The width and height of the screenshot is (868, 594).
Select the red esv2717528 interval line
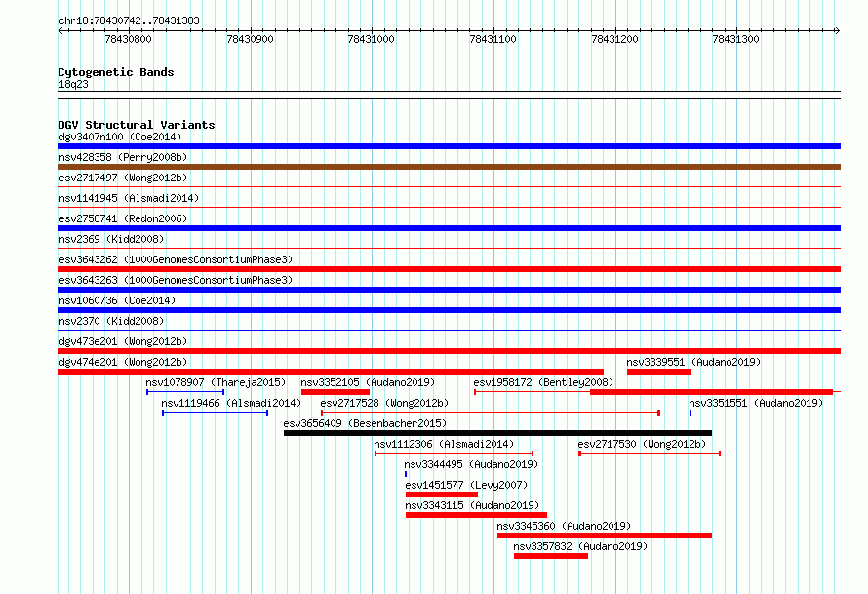491,413
